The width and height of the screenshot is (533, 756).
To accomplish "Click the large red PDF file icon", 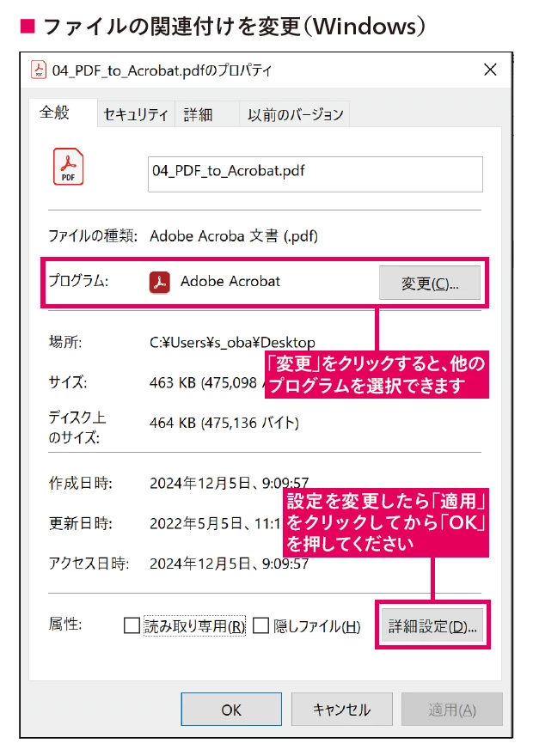I will coord(68,167).
